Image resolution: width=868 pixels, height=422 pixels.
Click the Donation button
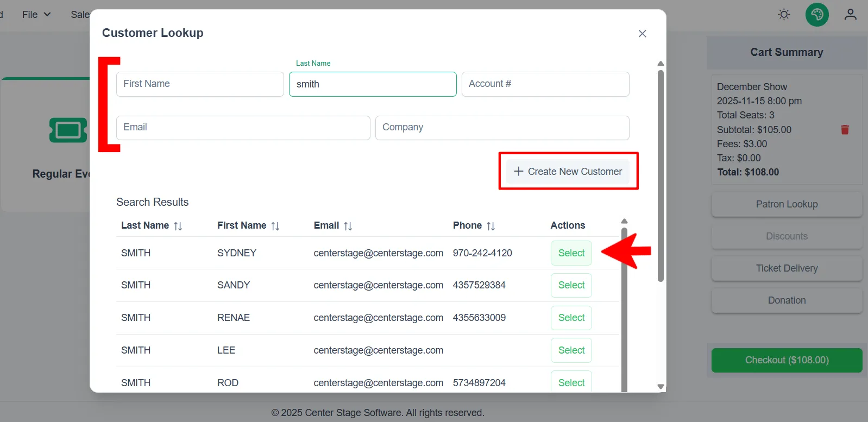pyautogui.click(x=787, y=300)
